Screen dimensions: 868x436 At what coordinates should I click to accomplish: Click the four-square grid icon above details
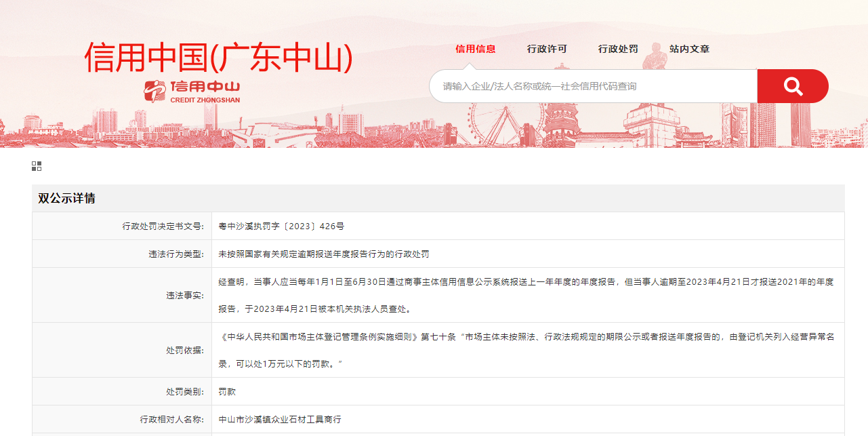click(37, 166)
